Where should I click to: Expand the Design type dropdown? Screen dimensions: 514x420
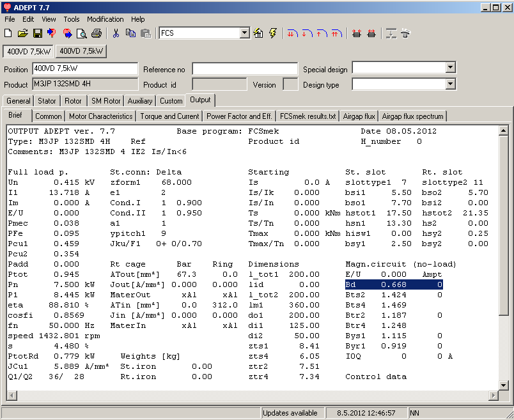click(x=451, y=84)
